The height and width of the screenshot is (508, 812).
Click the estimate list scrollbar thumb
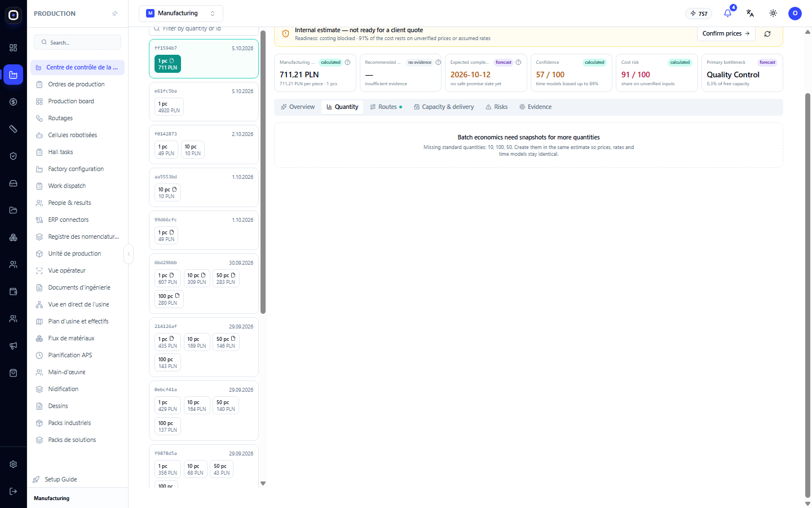click(x=263, y=172)
